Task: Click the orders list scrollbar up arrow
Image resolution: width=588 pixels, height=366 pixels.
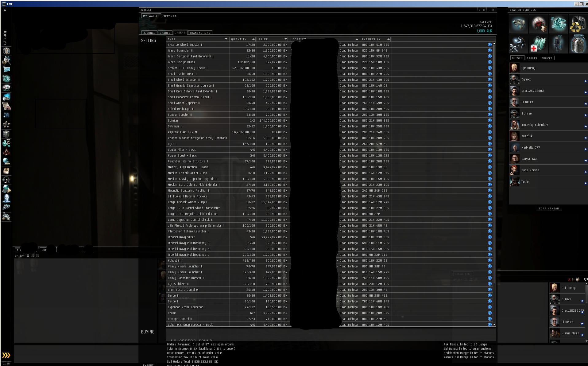Action: (494, 44)
